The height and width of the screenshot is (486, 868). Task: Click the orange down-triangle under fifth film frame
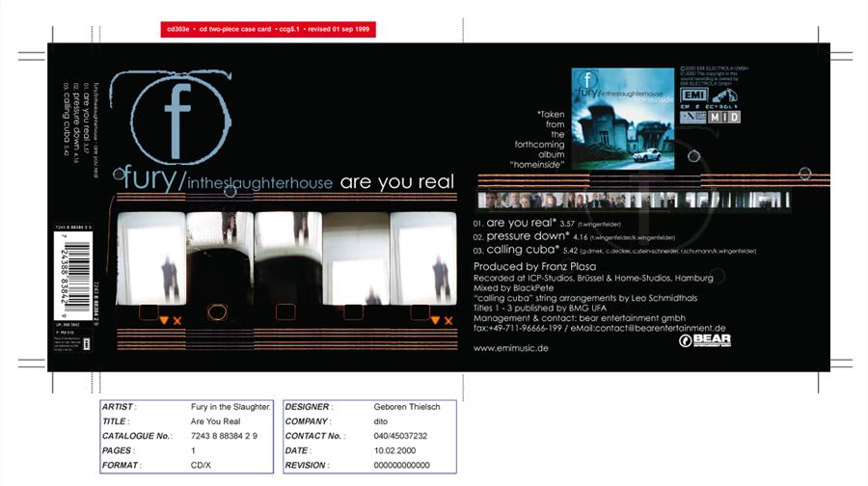[x=434, y=320]
